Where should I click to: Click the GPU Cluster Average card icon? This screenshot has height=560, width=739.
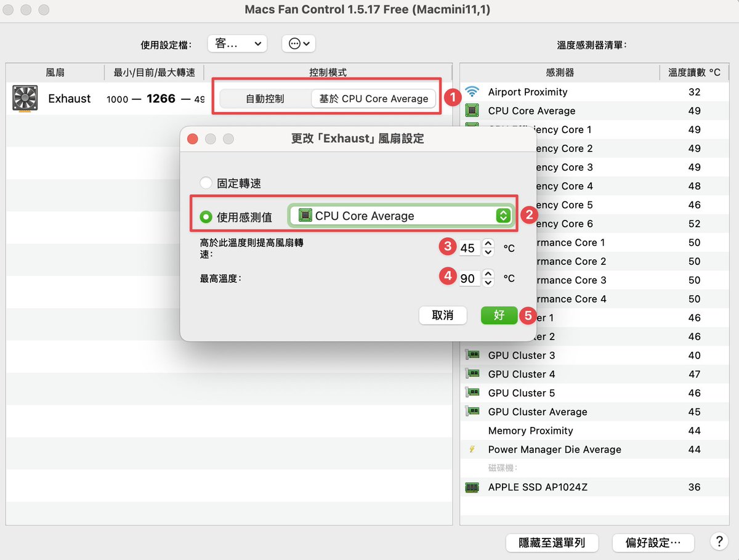pyautogui.click(x=472, y=412)
